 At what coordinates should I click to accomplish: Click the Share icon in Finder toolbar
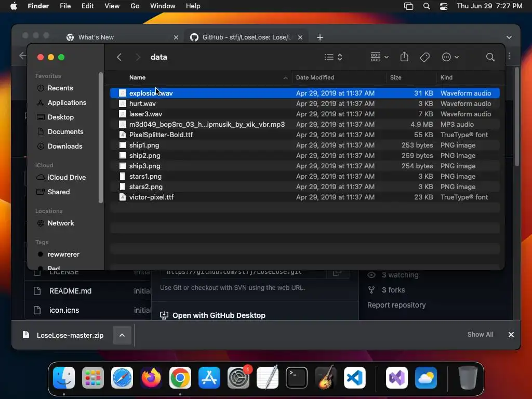404,57
